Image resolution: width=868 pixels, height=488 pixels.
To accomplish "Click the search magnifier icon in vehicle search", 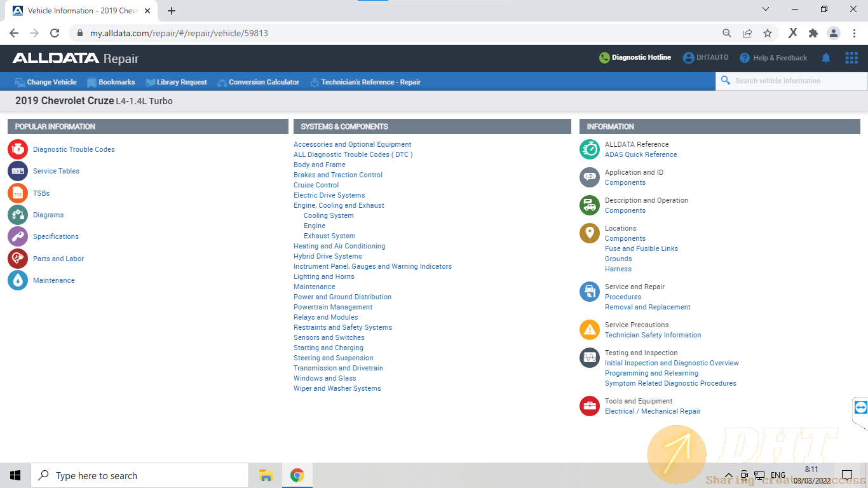I will [x=726, y=81].
